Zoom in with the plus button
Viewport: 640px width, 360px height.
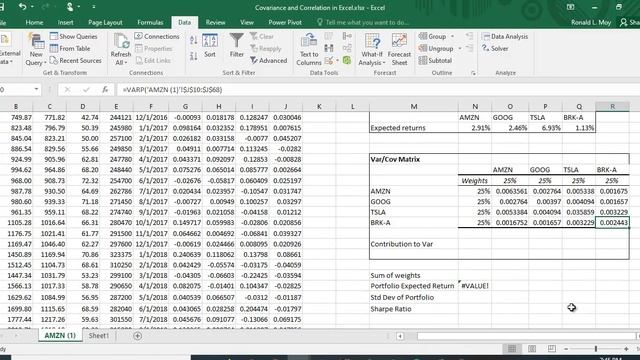626,349
